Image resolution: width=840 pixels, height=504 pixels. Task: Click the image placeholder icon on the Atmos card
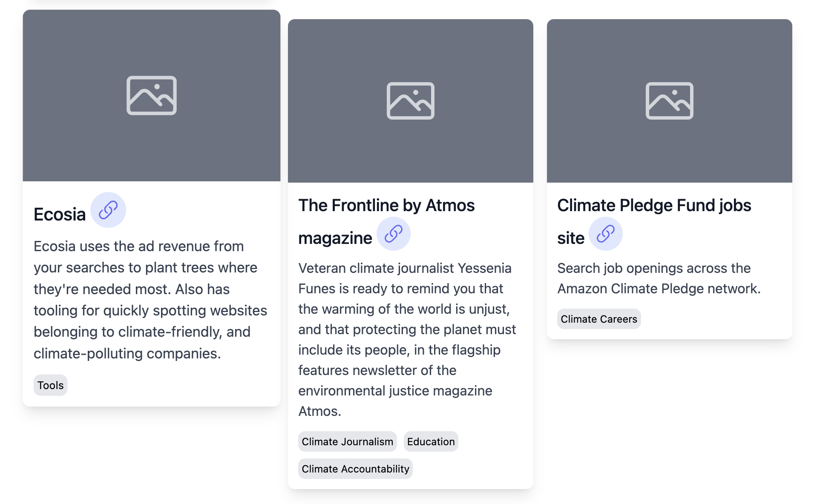pyautogui.click(x=411, y=100)
